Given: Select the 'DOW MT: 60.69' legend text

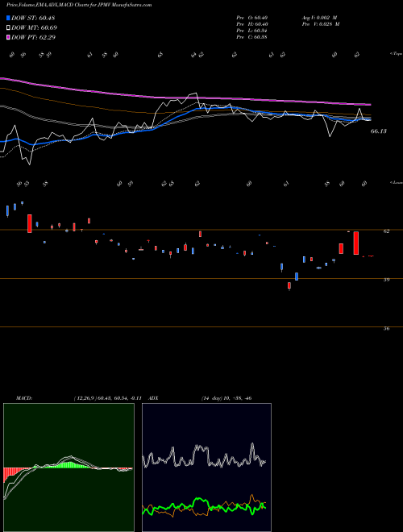Looking at the screenshot, I should pyautogui.click(x=35, y=27).
